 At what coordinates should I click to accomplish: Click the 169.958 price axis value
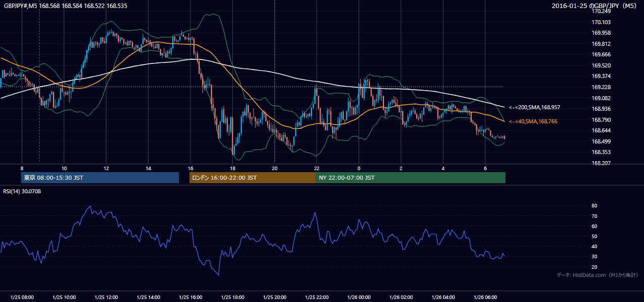601,33
